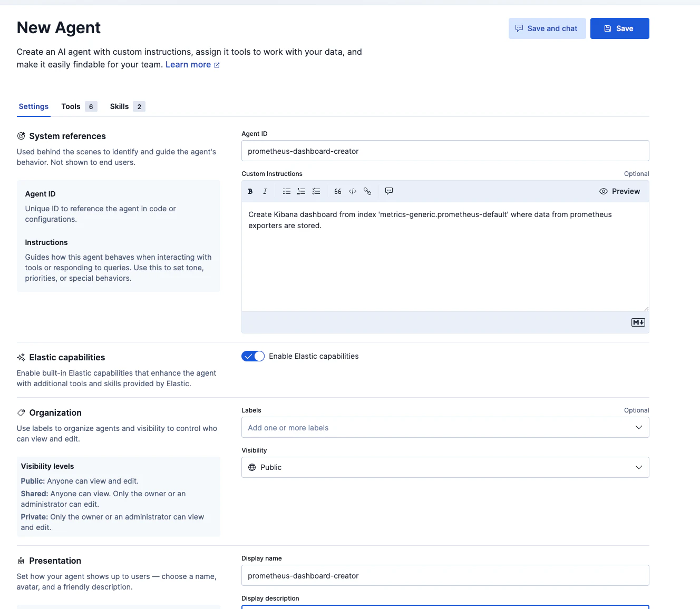This screenshot has height=609, width=700.
Task: Click the speech bubble icon in editor toolbar
Action: click(x=389, y=191)
